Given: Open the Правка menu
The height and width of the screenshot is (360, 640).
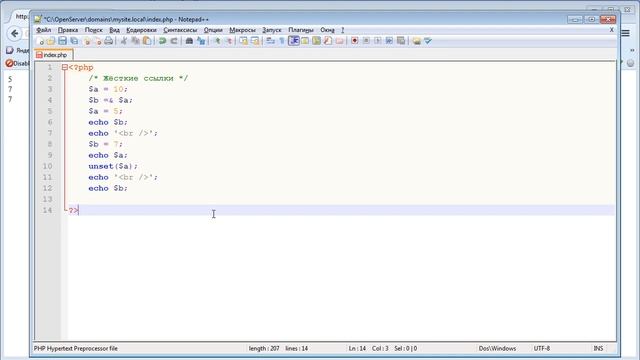Looking at the screenshot, I should (68, 30).
